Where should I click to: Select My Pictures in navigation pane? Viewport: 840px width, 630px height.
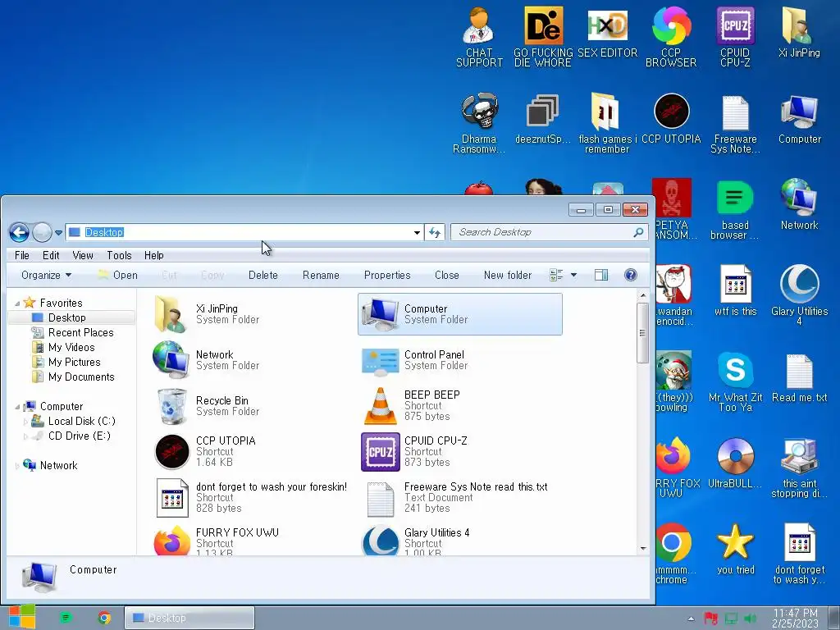(66, 362)
